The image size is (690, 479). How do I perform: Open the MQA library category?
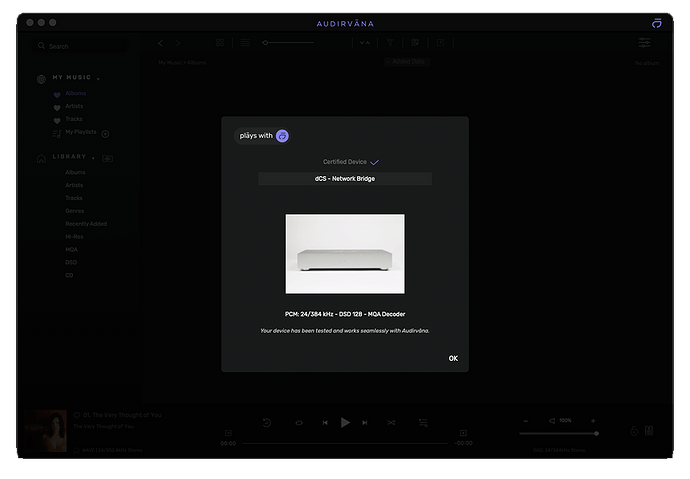pos(71,250)
